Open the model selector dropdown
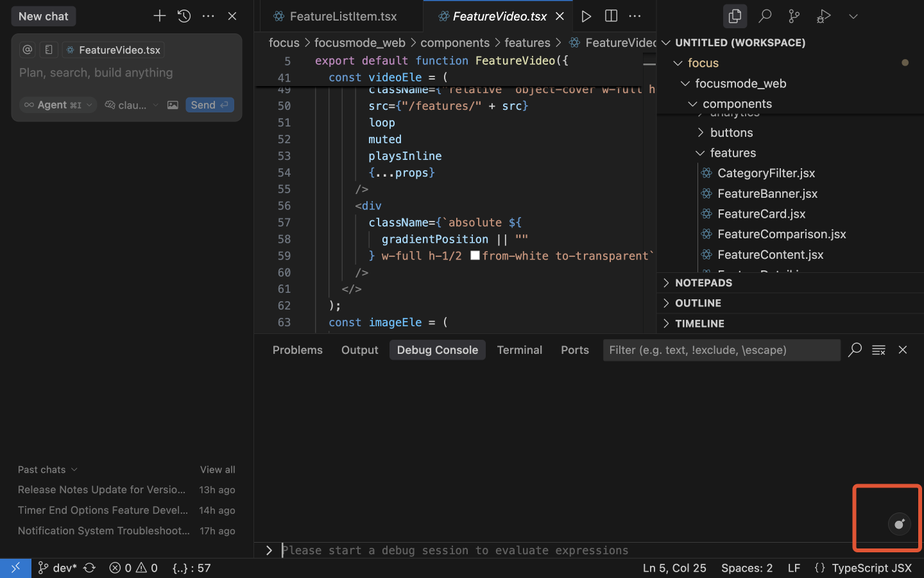 (132, 105)
